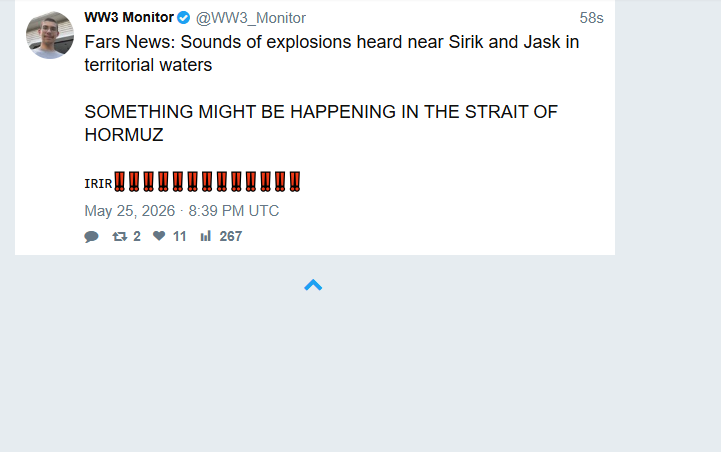The width and height of the screenshot is (721, 452).
Task: Like the tweet with the heart icon
Action: tap(159, 236)
